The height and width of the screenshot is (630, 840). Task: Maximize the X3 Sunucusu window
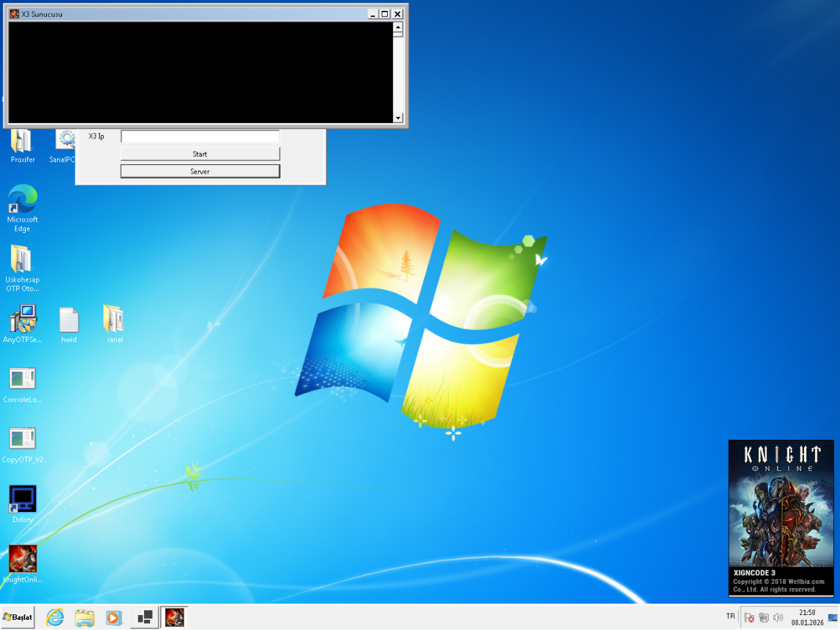pos(385,14)
